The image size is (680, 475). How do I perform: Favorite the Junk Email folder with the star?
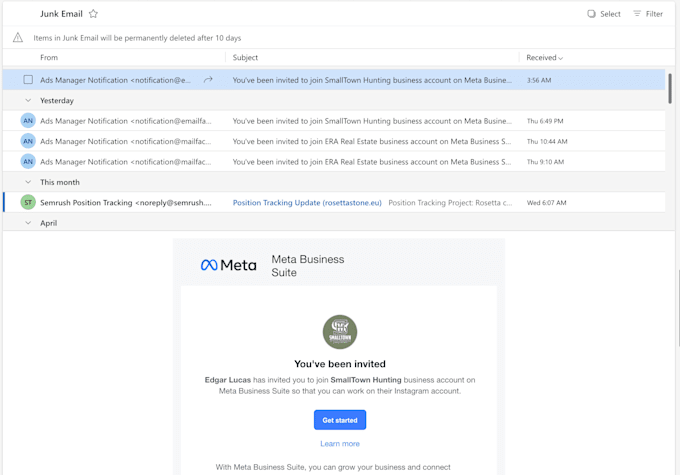93,14
